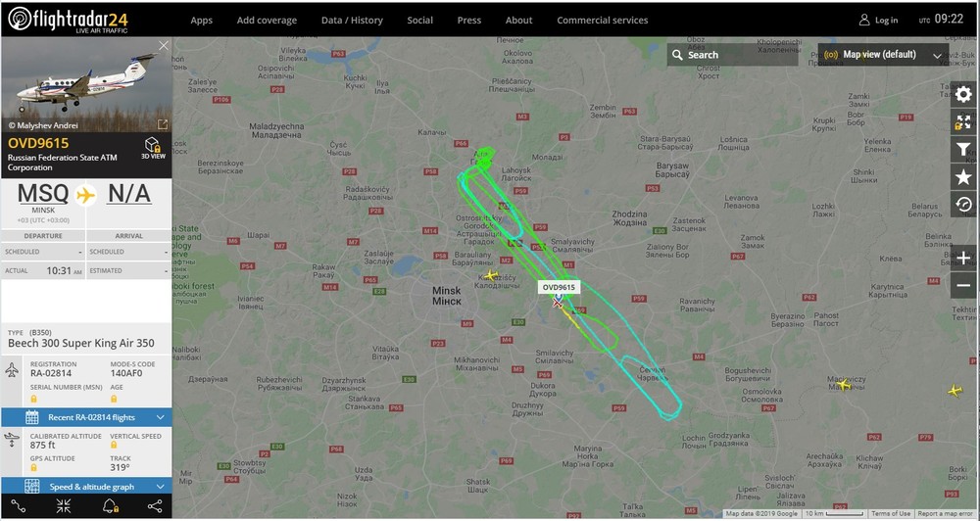Zoom in with the plus button
980x521 pixels.
963,258
